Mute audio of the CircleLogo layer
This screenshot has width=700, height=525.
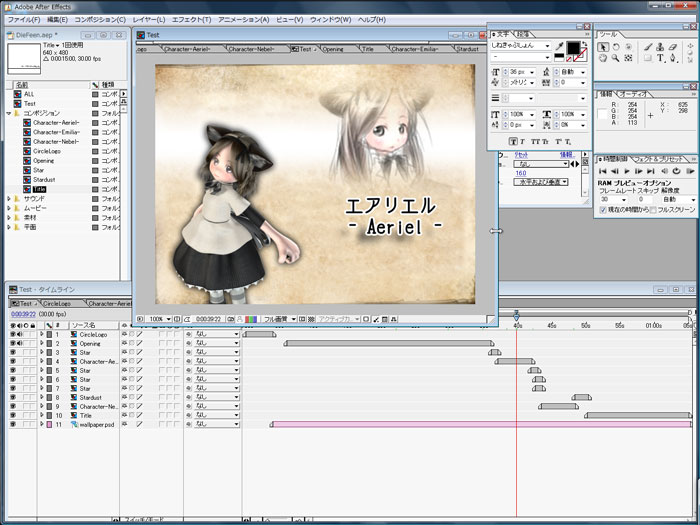[x=20, y=334]
